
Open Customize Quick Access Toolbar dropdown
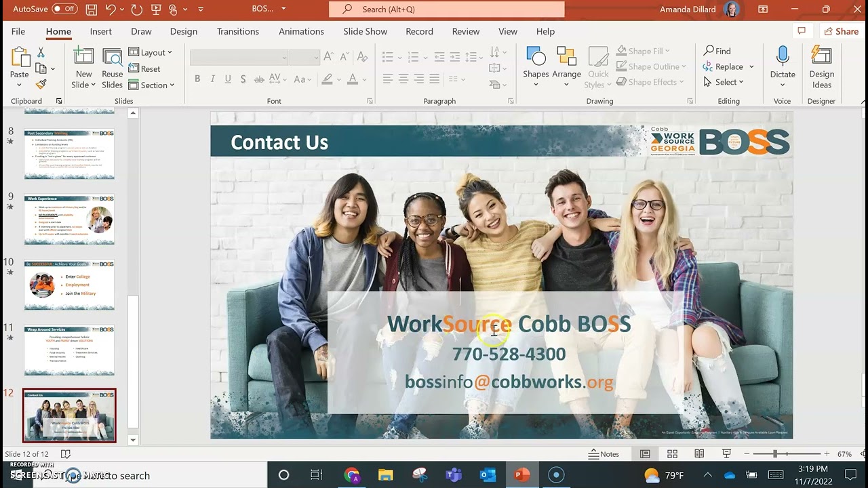(200, 9)
